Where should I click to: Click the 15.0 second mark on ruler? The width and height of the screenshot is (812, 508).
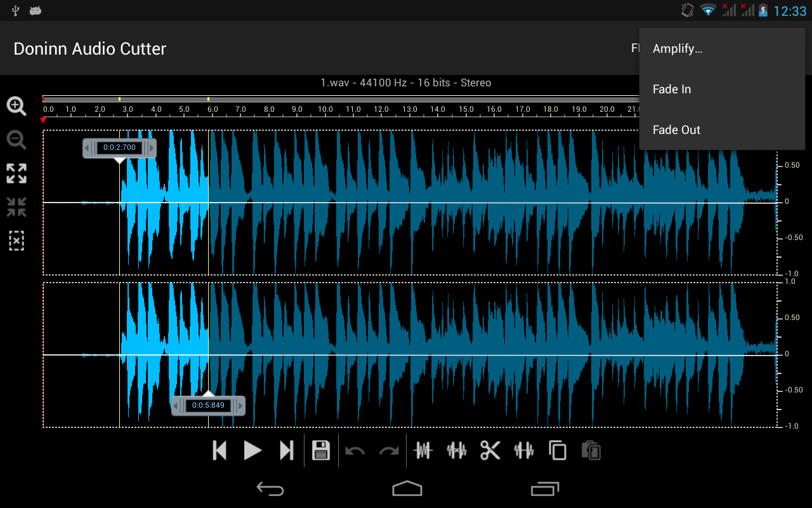pyautogui.click(x=466, y=109)
